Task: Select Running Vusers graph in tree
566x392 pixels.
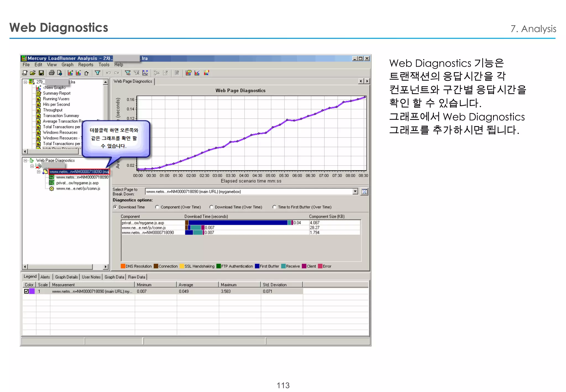Action: 56,99
